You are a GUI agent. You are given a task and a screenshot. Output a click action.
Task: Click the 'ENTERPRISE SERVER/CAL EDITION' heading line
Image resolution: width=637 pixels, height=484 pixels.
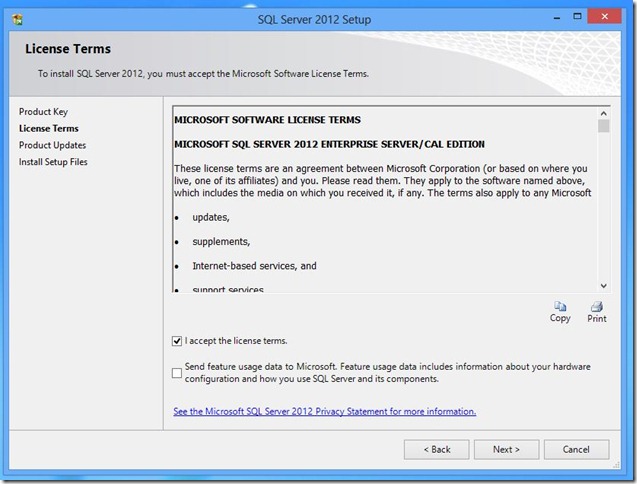pyautogui.click(x=329, y=144)
